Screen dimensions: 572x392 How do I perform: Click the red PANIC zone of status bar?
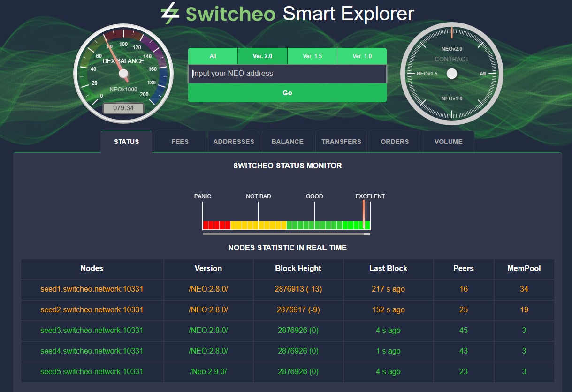(x=216, y=226)
